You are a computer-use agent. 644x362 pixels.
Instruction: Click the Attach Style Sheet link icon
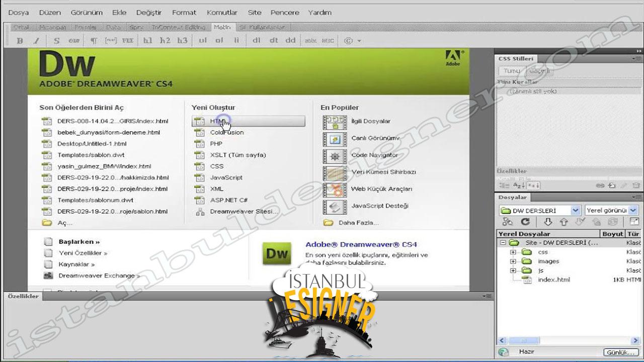[600, 186]
